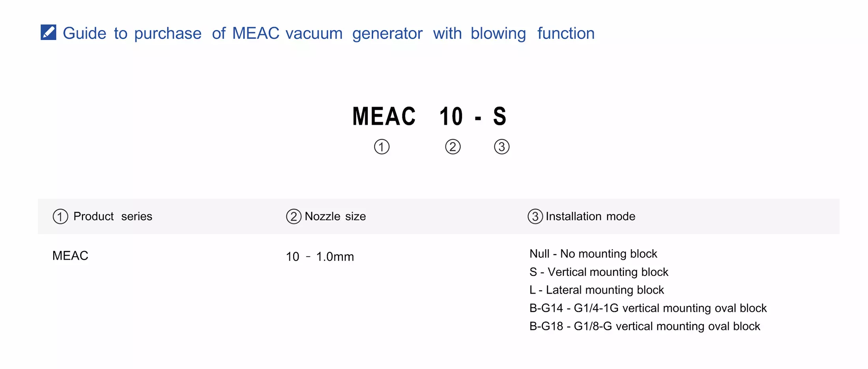Select the MEAC value under Product series
Viewport: 868px width, 369px height.
70,256
